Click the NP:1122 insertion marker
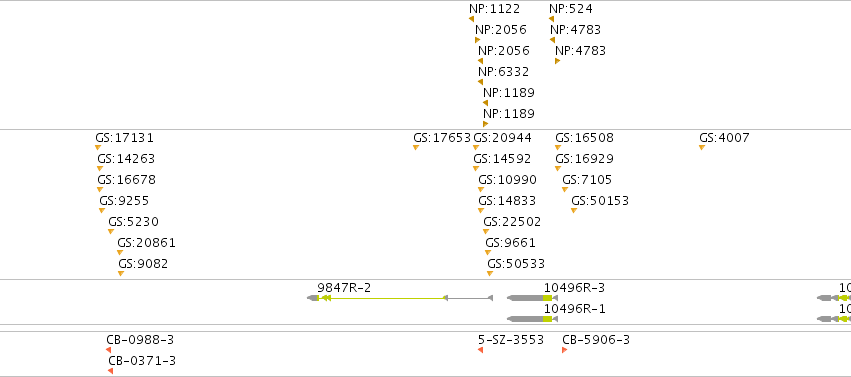851x377 pixels. tap(472, 19)
